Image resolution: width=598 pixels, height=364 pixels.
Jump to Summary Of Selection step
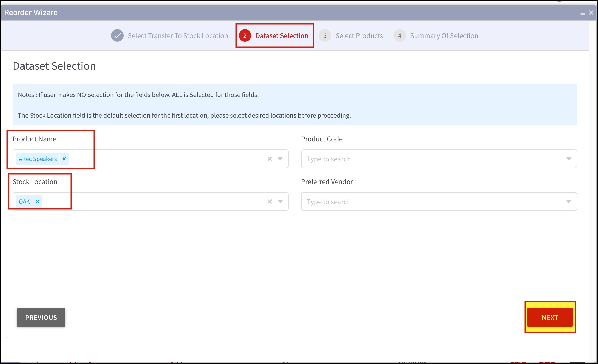click(444, 36)
